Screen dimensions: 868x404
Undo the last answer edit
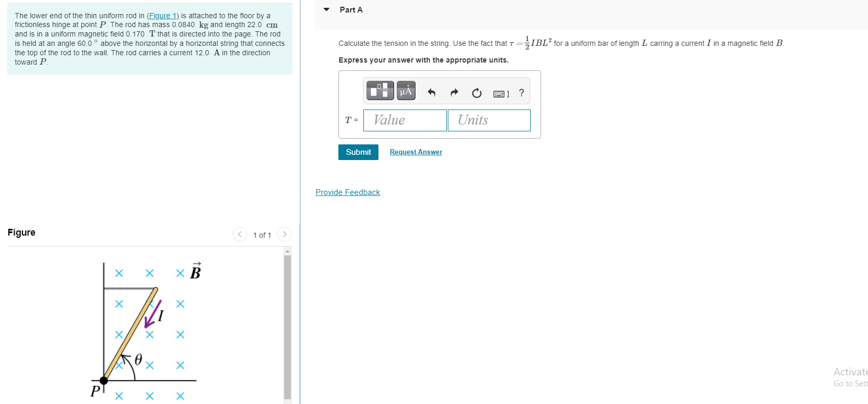point(432,93)
